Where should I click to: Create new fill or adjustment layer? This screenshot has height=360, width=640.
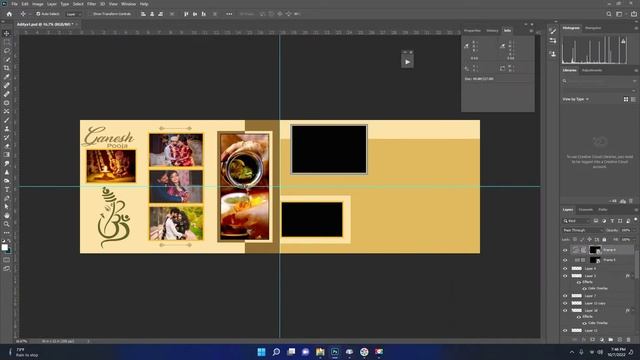(x=602, y=340)
